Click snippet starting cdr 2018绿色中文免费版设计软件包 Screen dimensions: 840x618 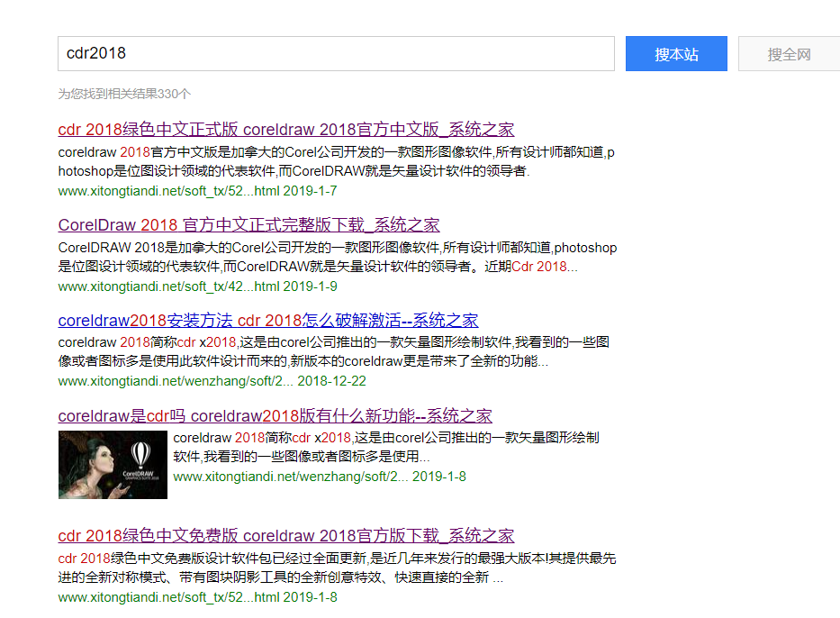click(337, 568)
